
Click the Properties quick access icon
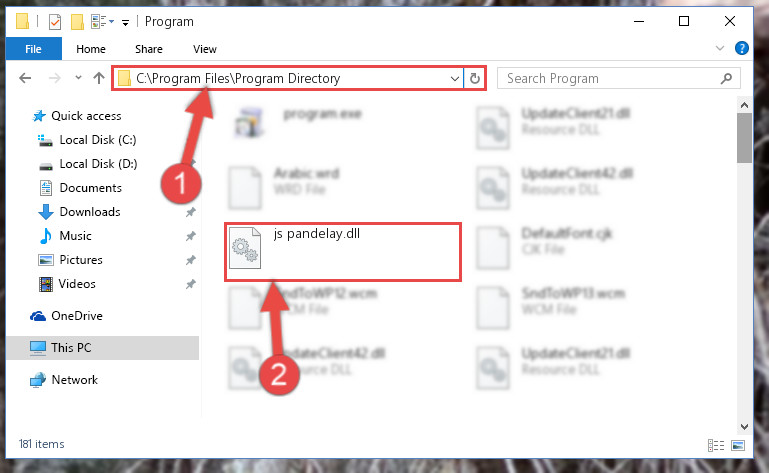tap(55, 22)
